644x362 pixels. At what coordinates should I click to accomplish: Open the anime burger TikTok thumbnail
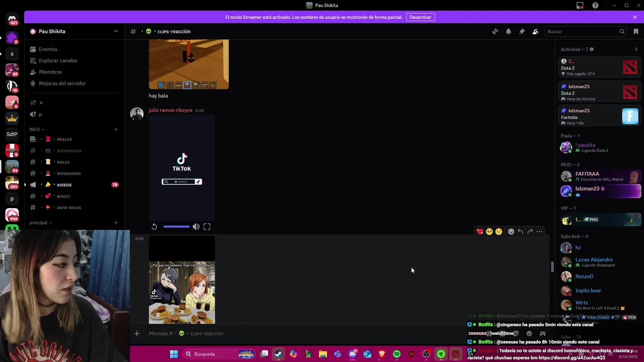pyautogui.click(x=182, y=280)
